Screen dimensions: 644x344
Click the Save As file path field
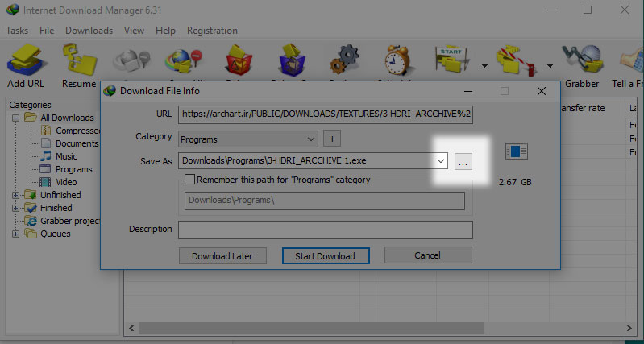click(x=313, y=161)
